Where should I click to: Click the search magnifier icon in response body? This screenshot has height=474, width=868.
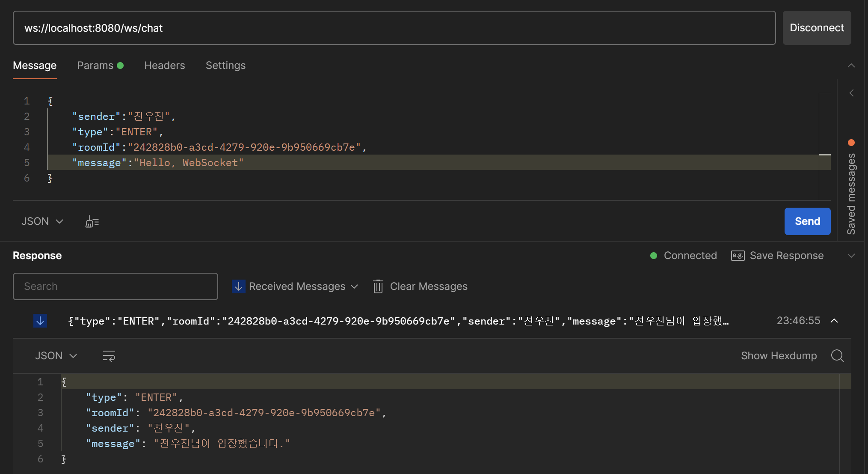(x=837, y=356)
